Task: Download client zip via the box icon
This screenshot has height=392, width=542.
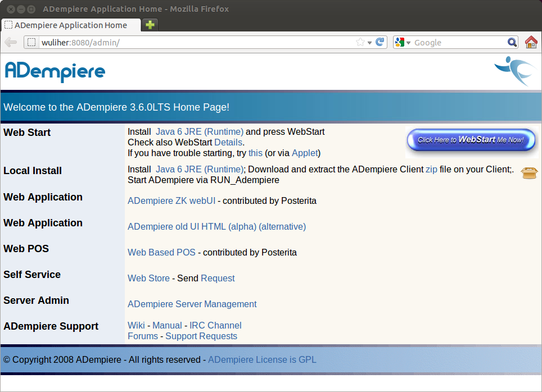Action: (529, 172)
